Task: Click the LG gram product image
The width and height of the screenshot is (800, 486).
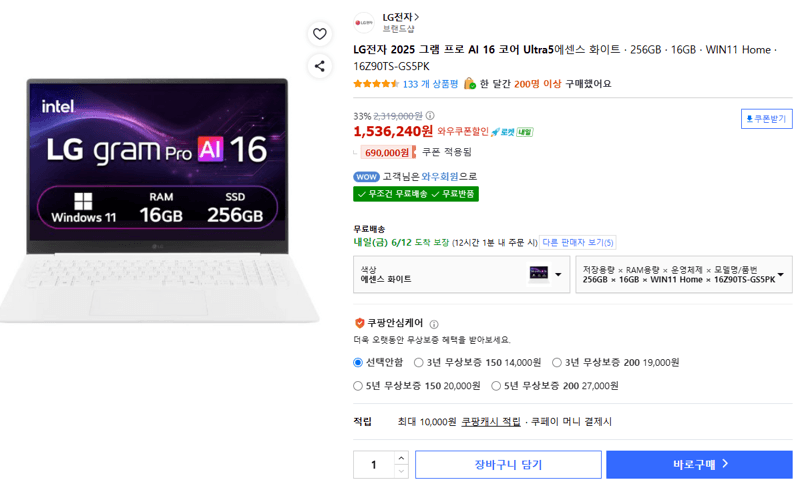Action: click(x=159, y=200)
